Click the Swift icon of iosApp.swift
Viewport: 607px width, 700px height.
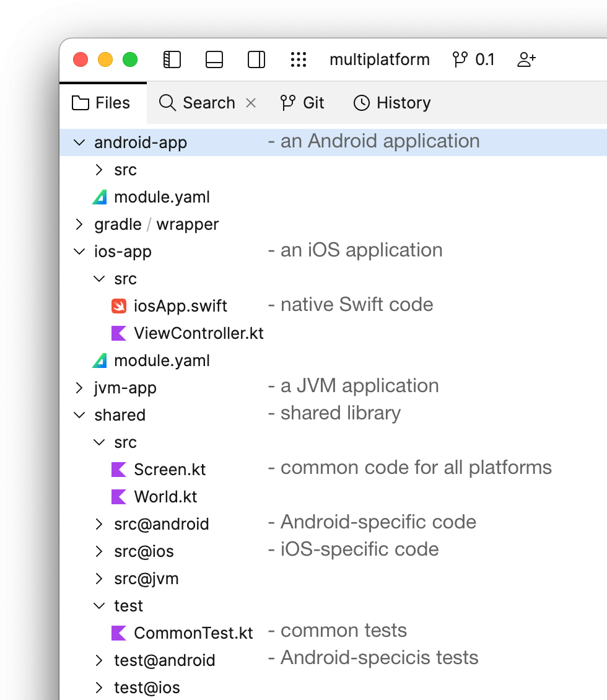[119, 306]
